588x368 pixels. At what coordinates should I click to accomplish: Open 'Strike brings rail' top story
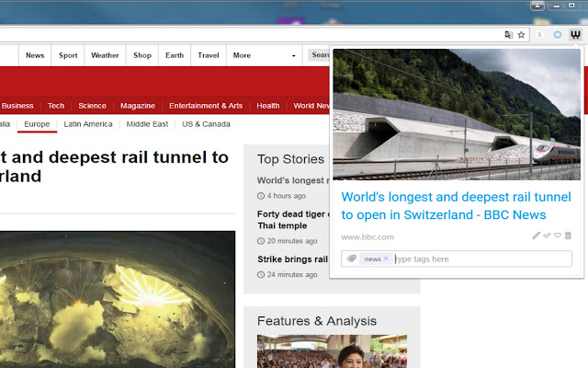(293, 259)
